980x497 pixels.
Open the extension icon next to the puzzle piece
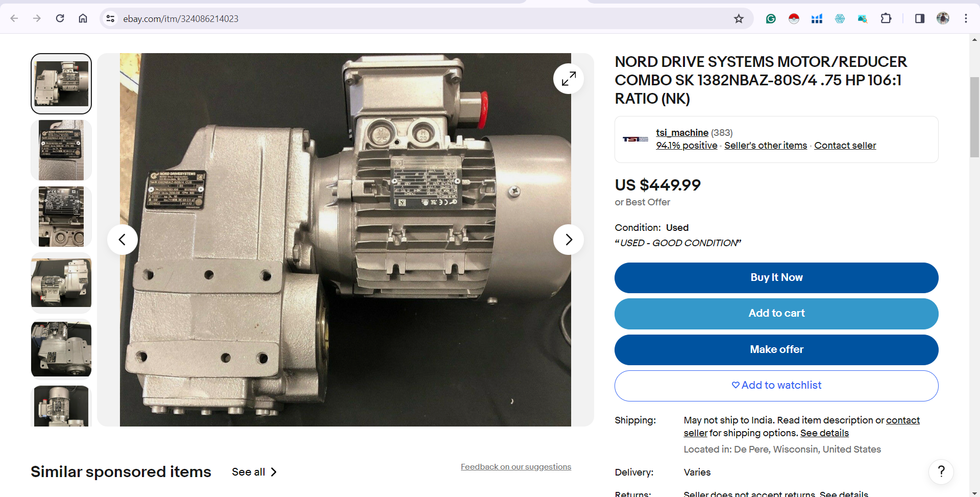863,18
